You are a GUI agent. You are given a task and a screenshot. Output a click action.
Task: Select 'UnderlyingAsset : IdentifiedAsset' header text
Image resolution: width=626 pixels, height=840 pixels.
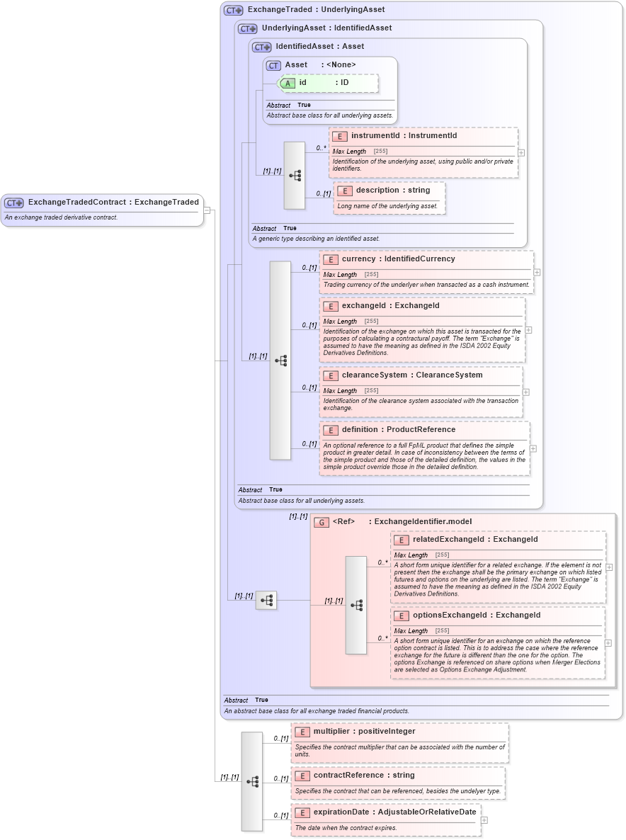point(326,28)
